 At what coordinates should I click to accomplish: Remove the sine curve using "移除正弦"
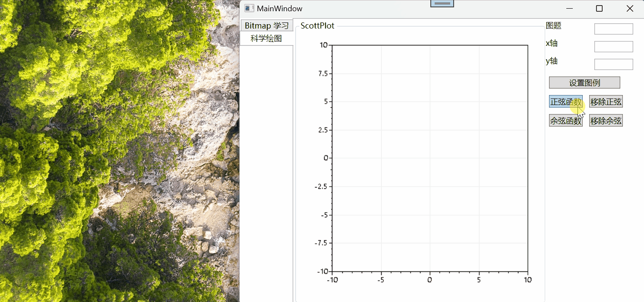click(605, 102)
